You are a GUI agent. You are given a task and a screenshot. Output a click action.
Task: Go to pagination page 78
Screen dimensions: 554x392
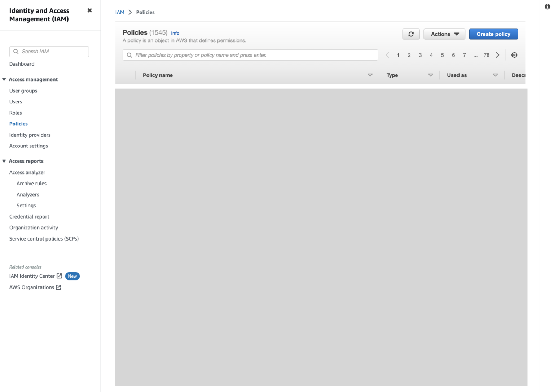[486, 55]
